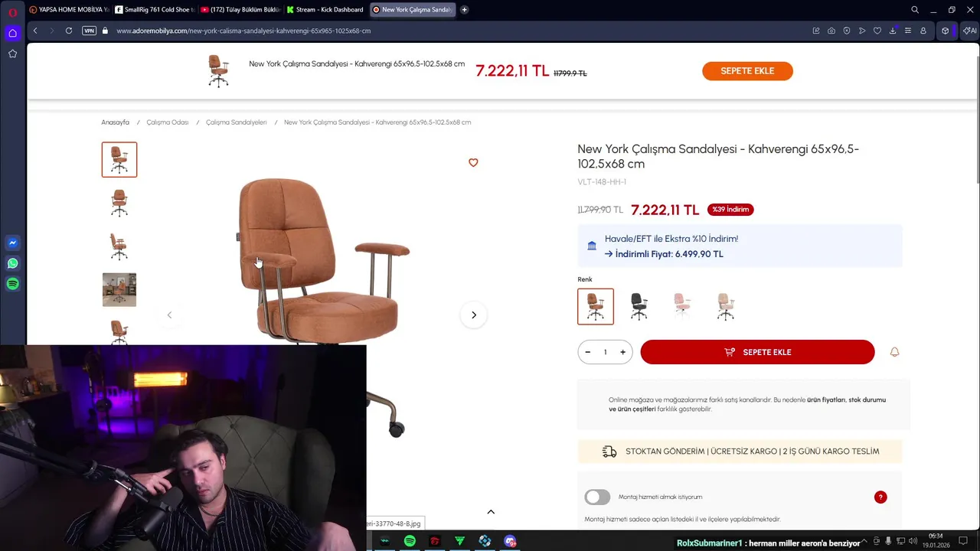Switch to the Stream - Kick Dashboard tab

[x=325, y=10]
